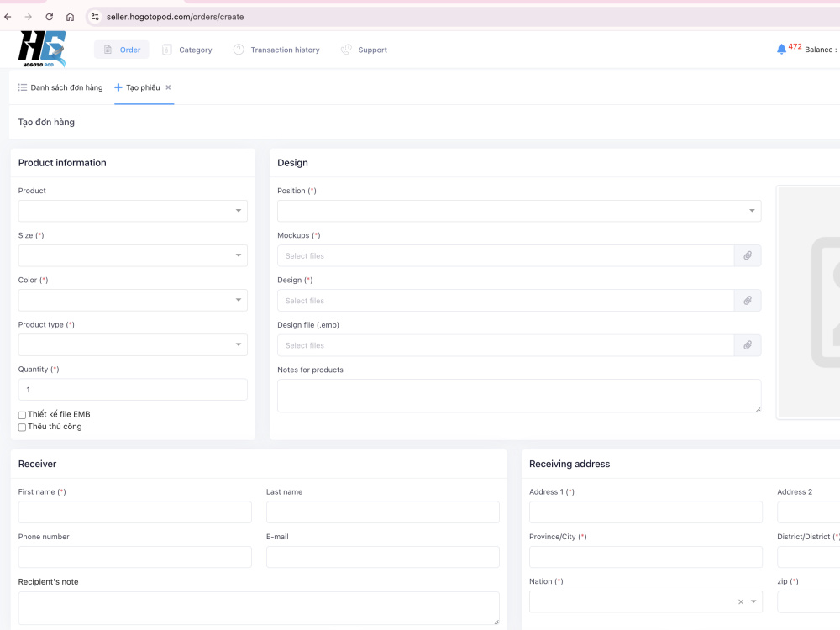Click Design Select files field
The width and height of the screenshot is (840, 630).
506,301
